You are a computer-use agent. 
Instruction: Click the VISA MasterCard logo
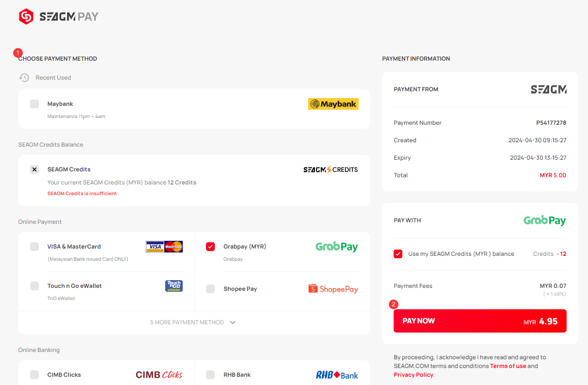tap(164, 247)
